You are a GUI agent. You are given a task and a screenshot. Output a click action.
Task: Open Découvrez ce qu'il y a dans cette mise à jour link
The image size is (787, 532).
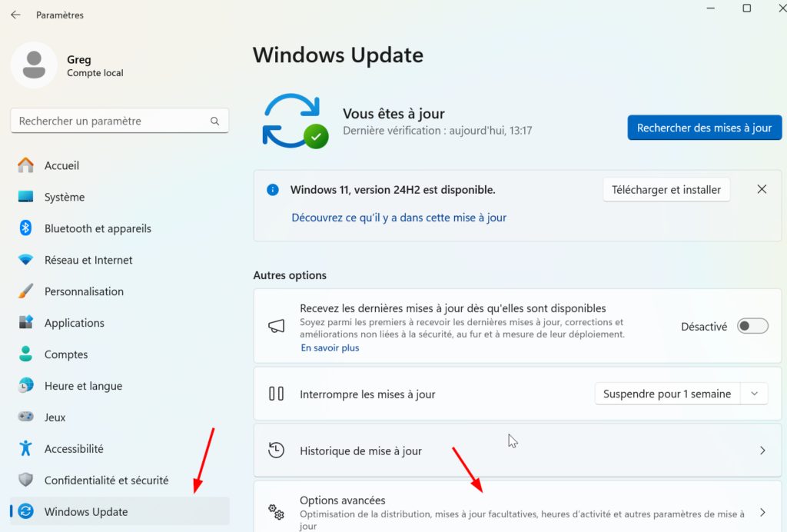[399, 218]
